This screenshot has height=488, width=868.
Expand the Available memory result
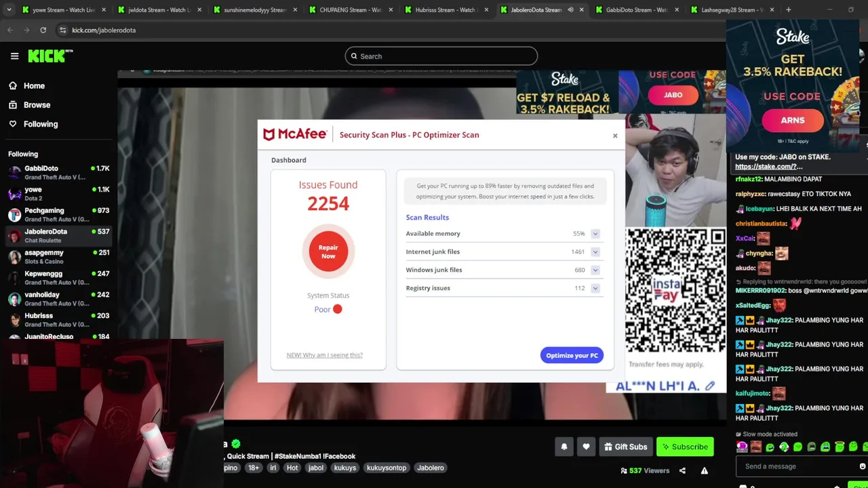[595, 234]
